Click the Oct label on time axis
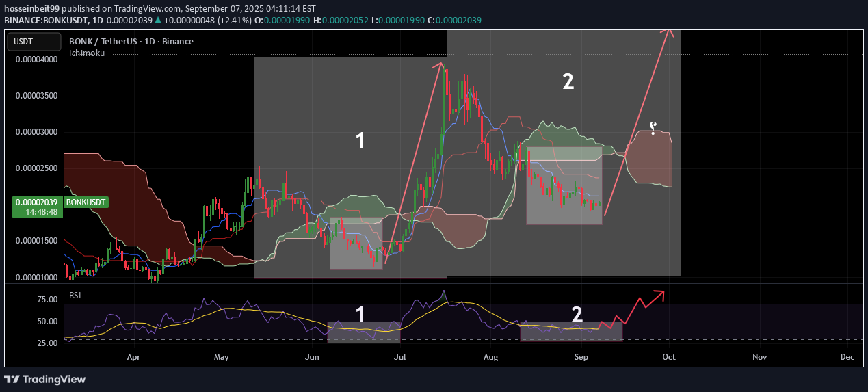 click(x=669, y=357)
